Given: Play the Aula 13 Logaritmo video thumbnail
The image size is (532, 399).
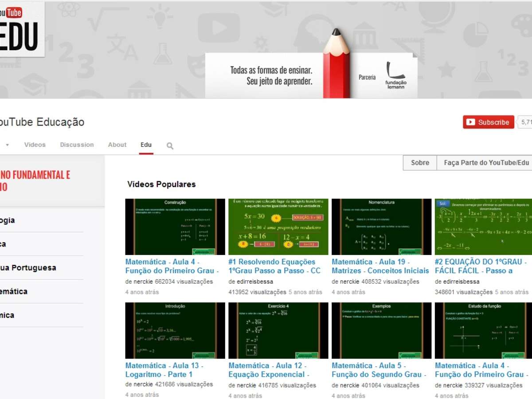Looking at the screenshot, I should point(175,330).
